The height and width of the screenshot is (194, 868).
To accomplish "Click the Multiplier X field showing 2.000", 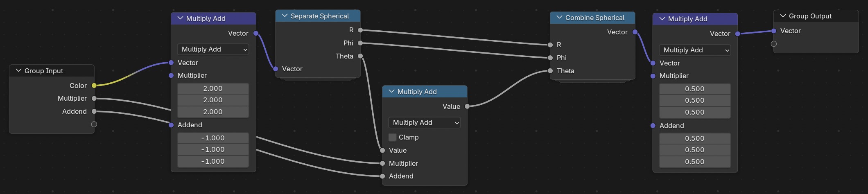I will (213, 88).
